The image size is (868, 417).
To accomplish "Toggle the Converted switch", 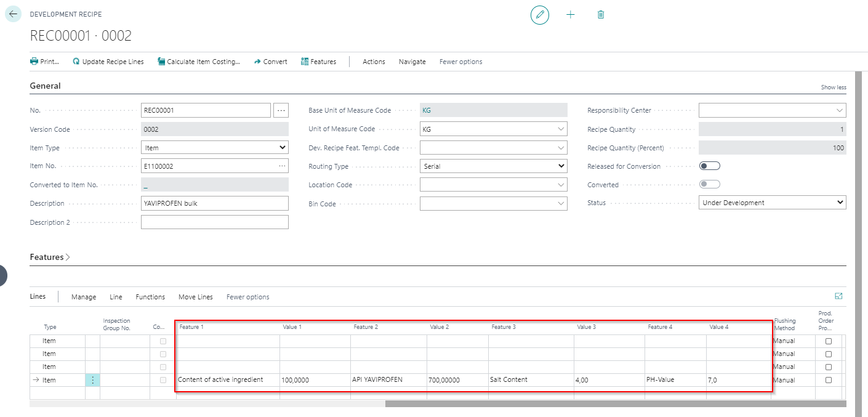I will (x=710, y=185).
